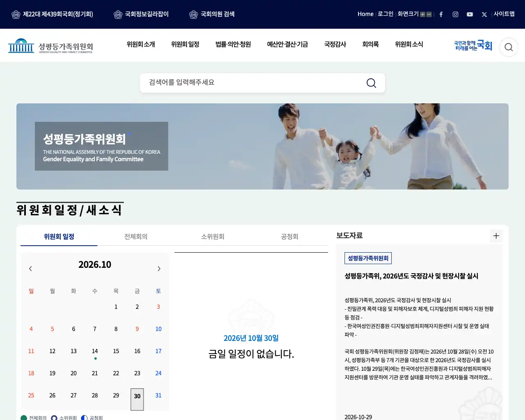
Task: Open the 회의록 menu
Action: [370, 44]
